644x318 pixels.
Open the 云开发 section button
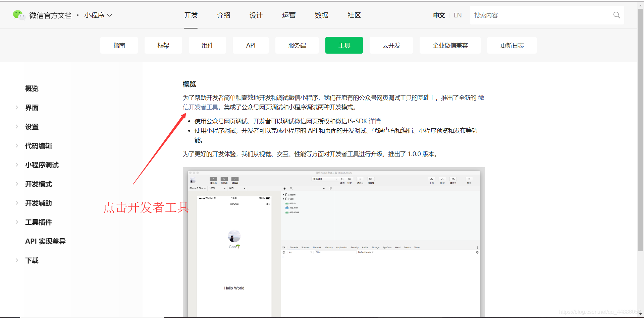(391, 45)
